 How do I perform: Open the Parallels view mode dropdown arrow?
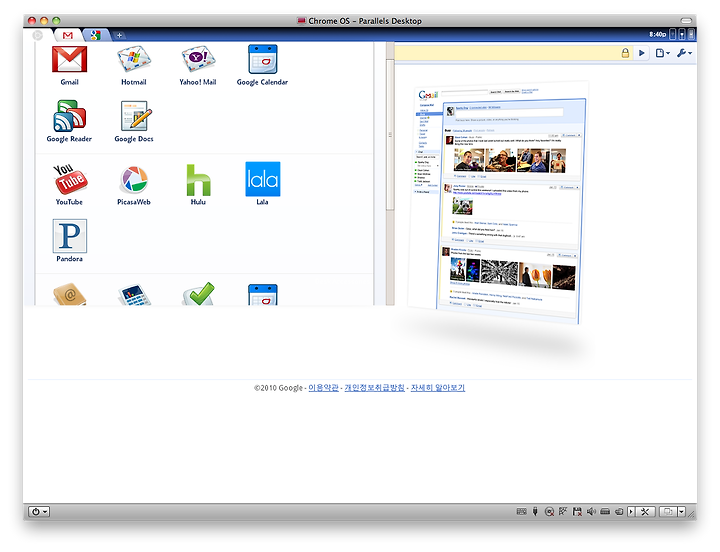pos(681,512)
